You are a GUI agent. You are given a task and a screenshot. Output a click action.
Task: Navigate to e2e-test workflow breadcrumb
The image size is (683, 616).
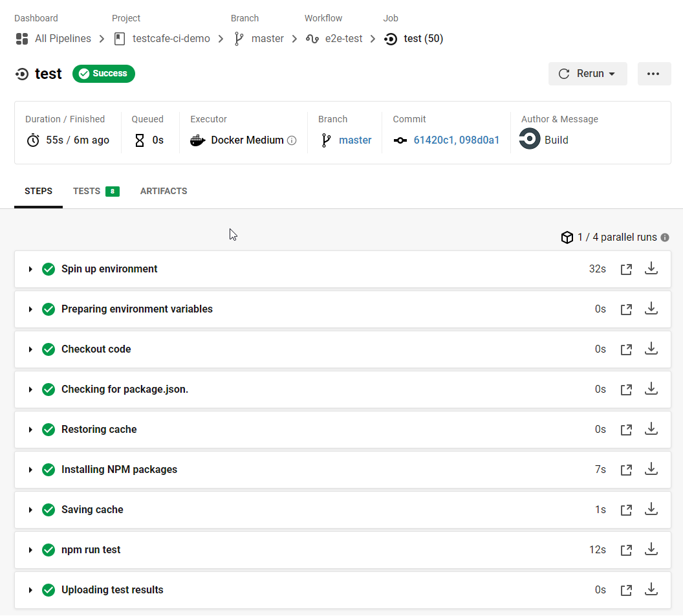[x=343, y=39]
